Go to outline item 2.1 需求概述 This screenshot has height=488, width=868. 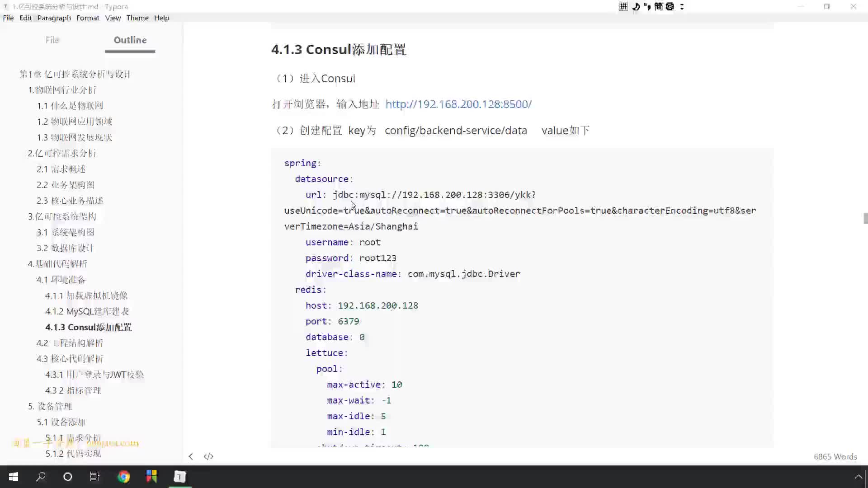pos(61,169)
